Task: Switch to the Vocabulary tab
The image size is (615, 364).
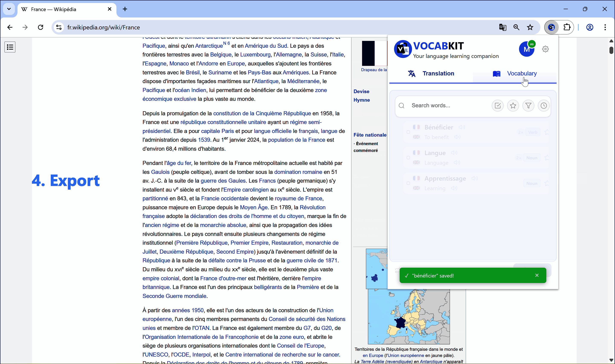Action: 515,73
